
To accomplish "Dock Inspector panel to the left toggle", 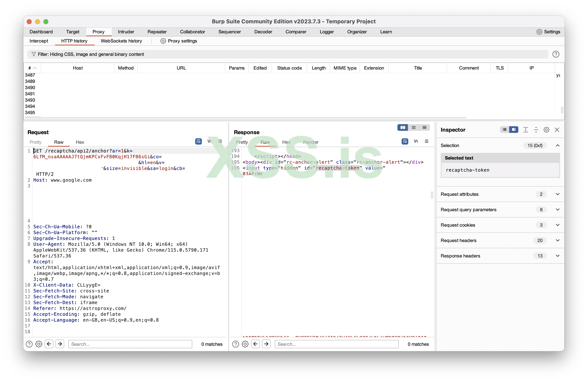I will [x=504, y=130].
